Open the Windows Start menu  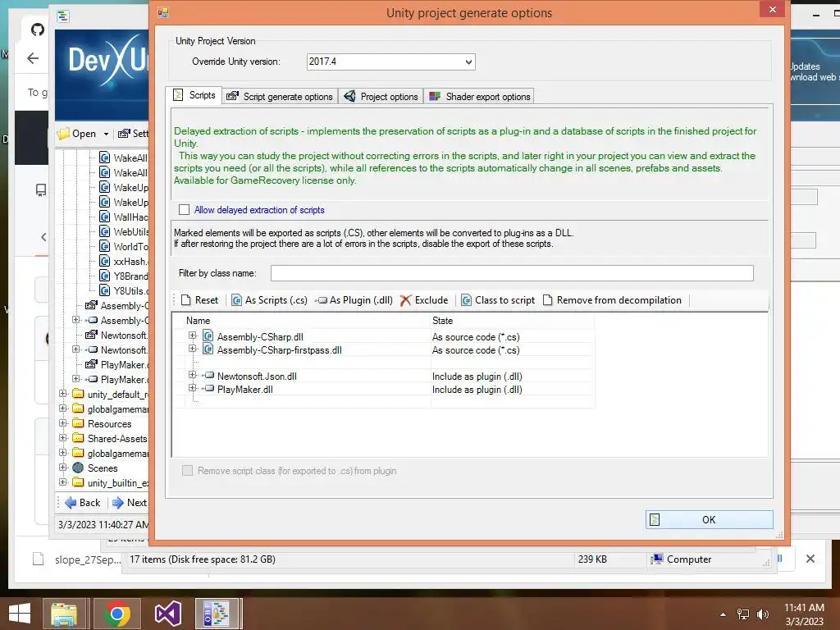pyautogui.click(x=20, y=614)
